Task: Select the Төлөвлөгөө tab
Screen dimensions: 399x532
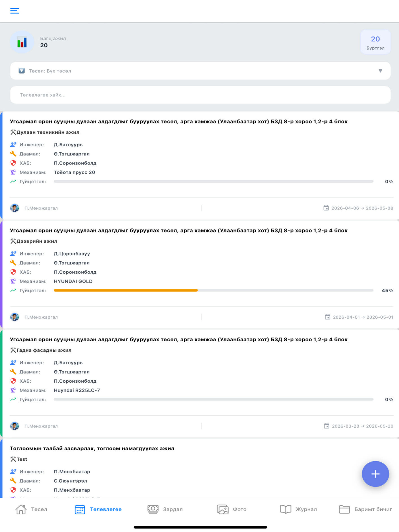Action: click(98, 509)
